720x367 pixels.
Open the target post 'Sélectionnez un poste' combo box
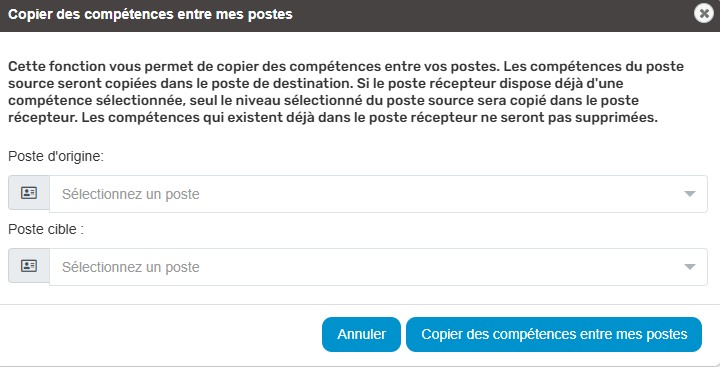pos(378,267)
